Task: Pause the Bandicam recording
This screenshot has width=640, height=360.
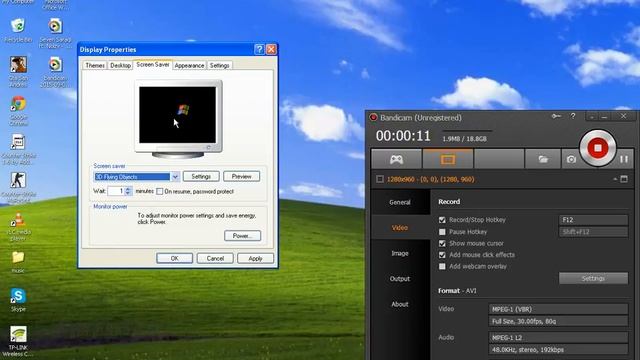Action: tap(624, 159)
